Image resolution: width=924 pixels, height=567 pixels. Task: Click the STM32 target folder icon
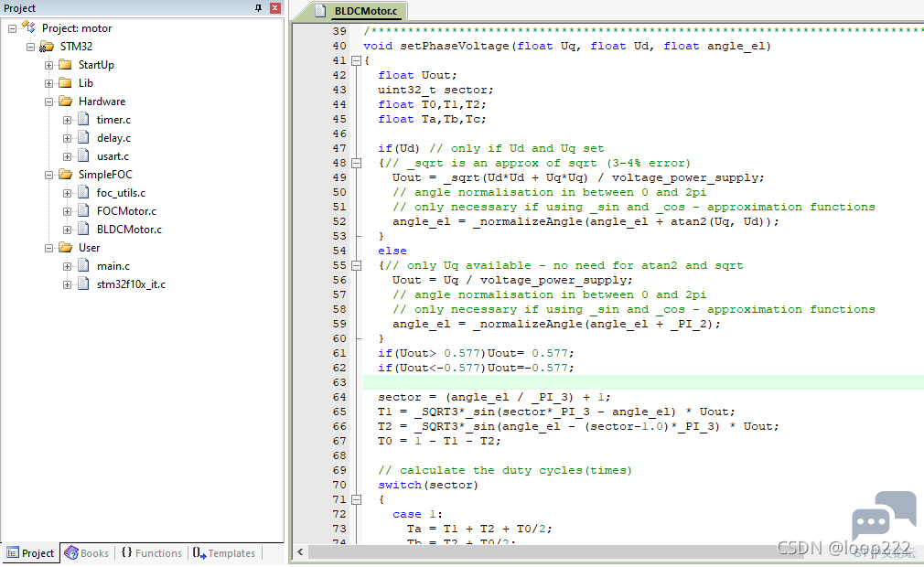pos(47,47)
